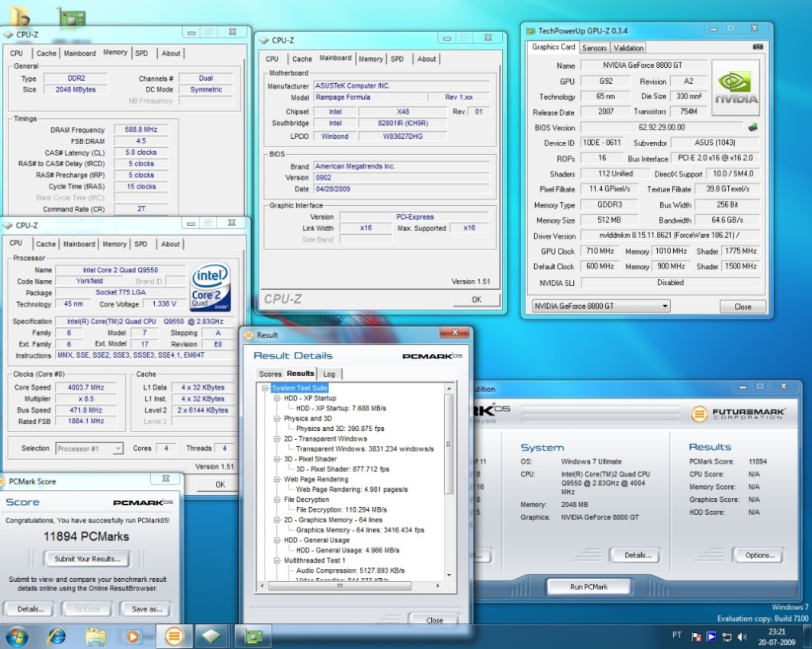Collapse the System Test Suite node

[265, 388]
